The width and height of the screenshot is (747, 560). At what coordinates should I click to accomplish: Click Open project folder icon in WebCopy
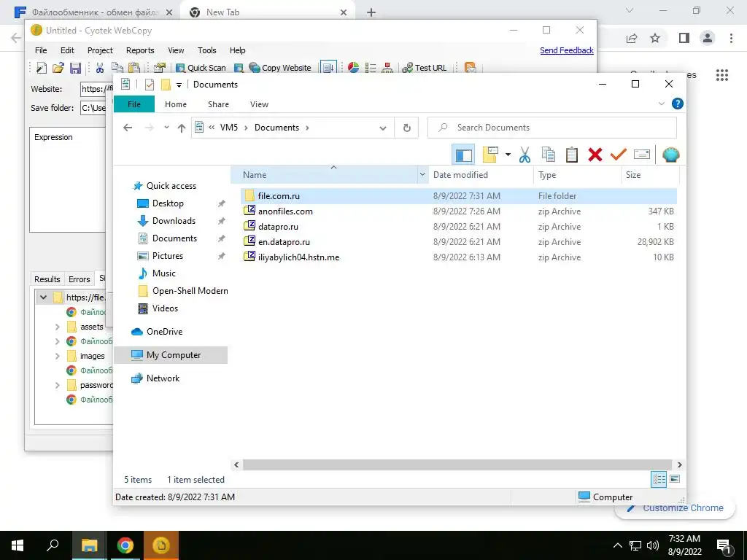[x=58, y=68]
